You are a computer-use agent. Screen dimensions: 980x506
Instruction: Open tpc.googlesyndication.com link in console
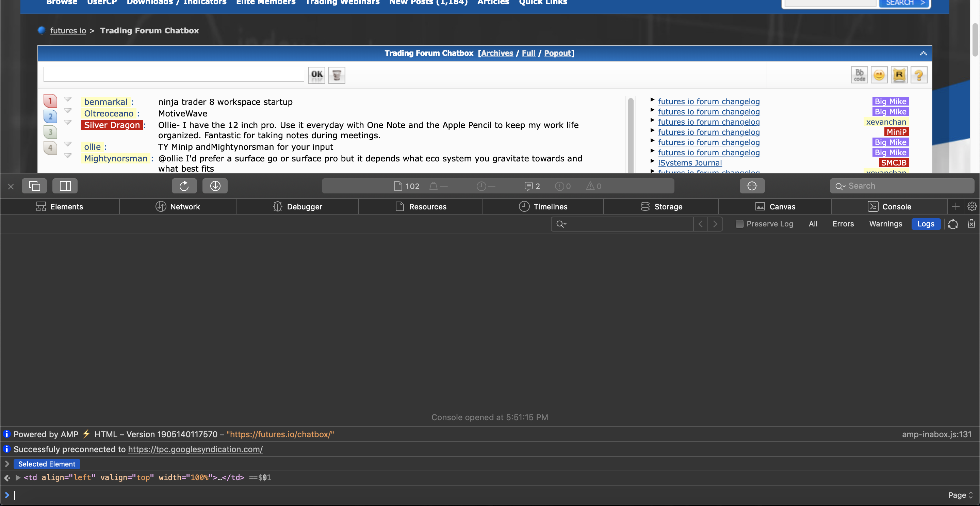click(x=195, y=449)
